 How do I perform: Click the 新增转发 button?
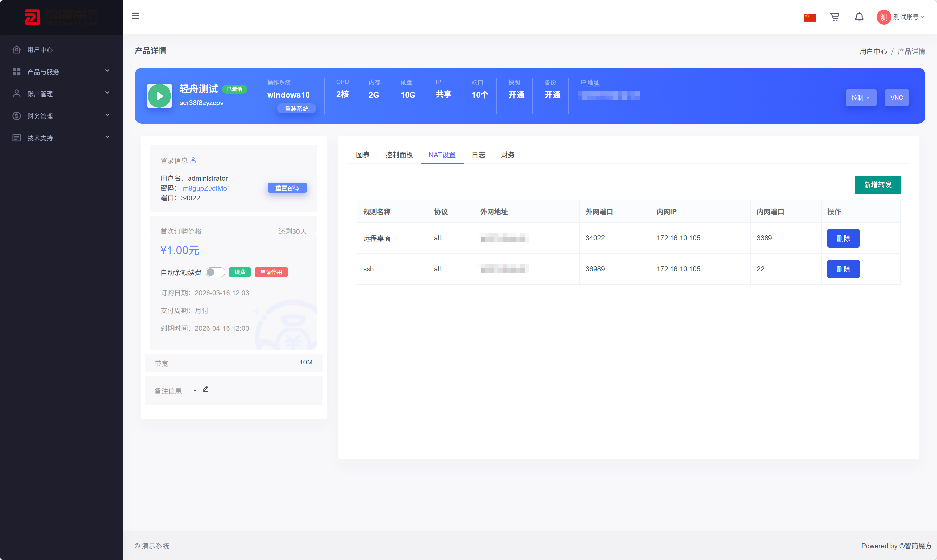[877, 185]
